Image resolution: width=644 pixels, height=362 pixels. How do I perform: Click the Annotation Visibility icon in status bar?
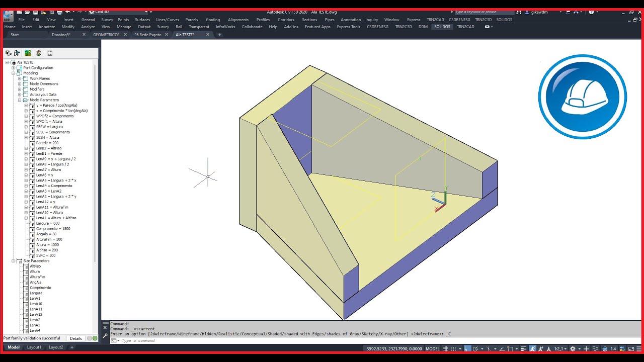pyautogui.click(x=532, y=348)
